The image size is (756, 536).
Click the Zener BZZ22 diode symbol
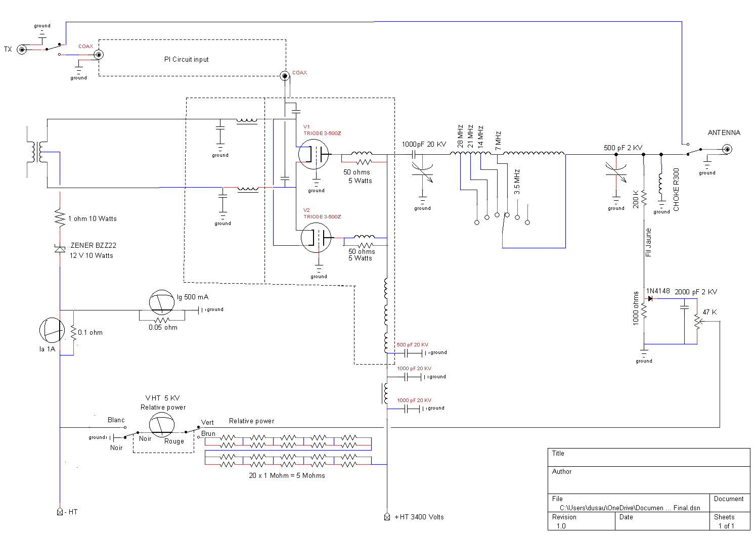click(60, 248)
